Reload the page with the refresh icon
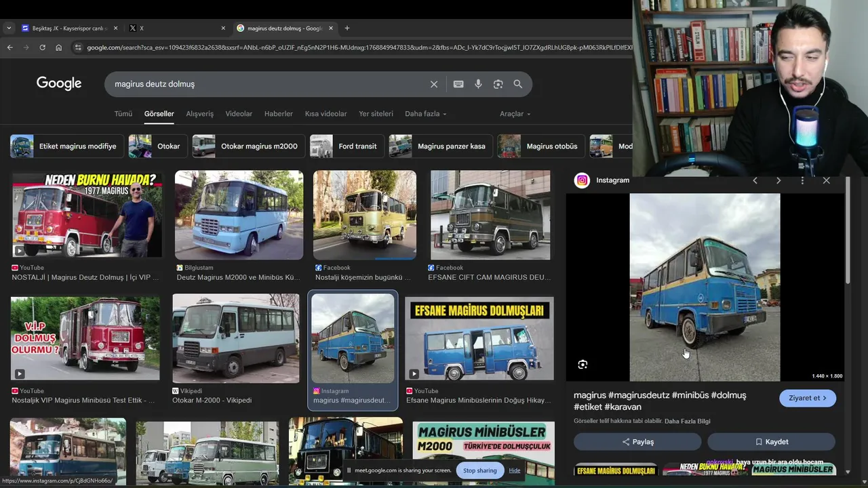Image resolution: width=868 pixels, height=488 pixels. click(x=42, y=47)
